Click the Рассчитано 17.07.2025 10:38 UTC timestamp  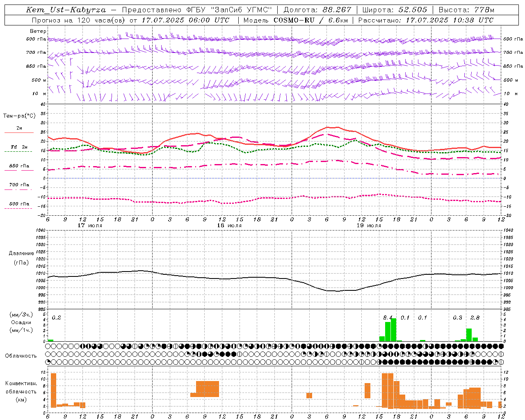[x=426, y=20]
